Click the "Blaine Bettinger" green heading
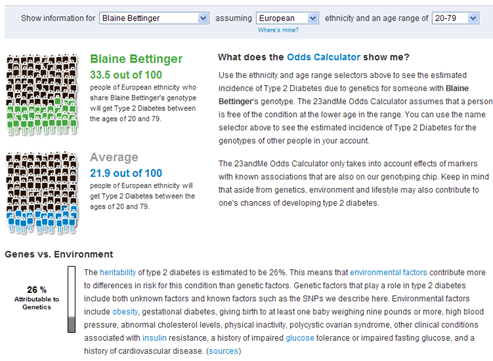Image resolution: width=493 pixels, height=361 pixels. coord(136,59)
